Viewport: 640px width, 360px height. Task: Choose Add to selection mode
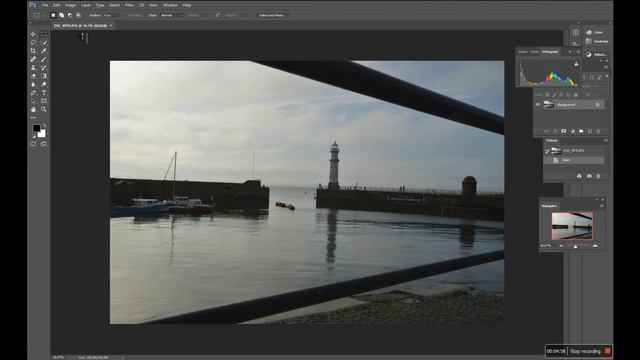(x=62, y=15)
